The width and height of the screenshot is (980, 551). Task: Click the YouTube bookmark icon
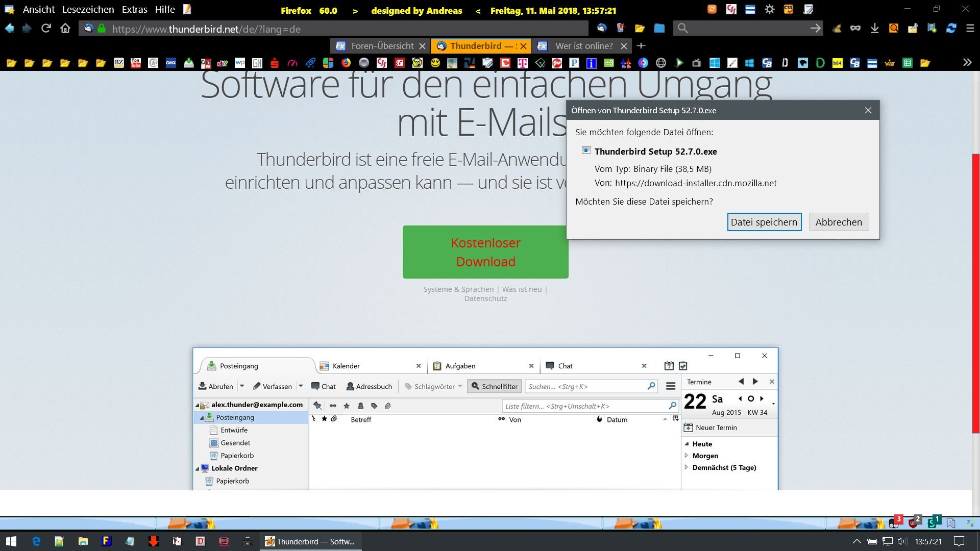[x=136, y=63]
